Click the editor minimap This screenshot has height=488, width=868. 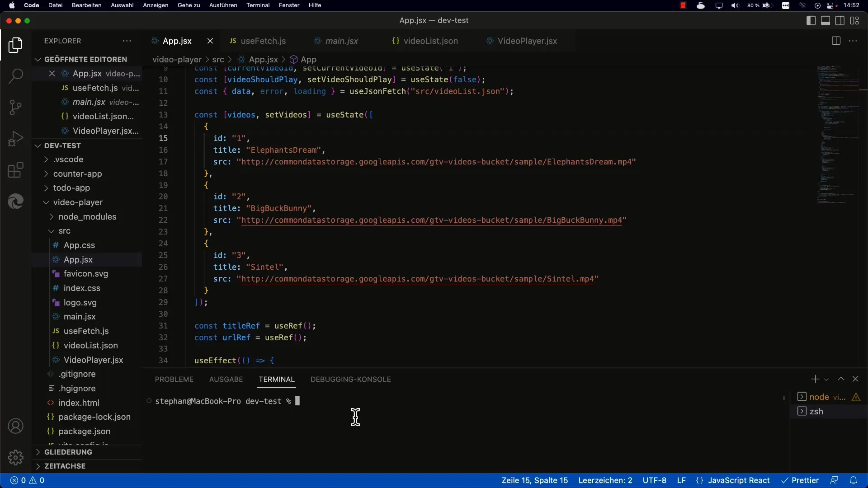[836, 136]
